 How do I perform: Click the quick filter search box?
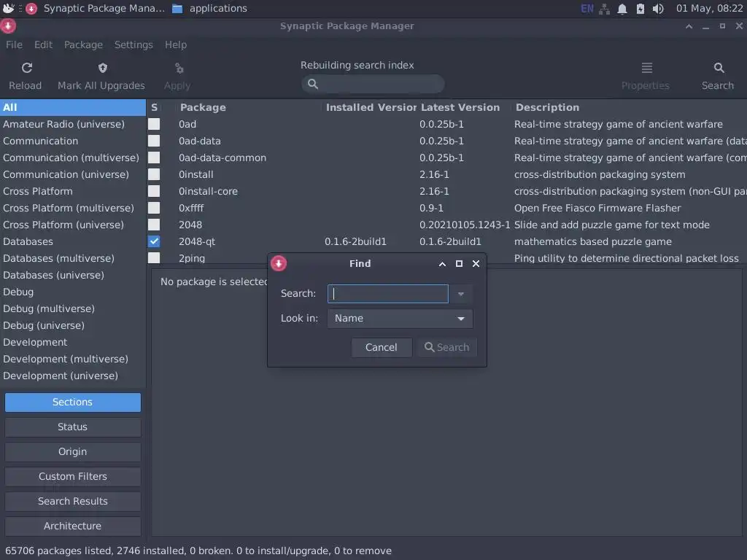point(373,84)
